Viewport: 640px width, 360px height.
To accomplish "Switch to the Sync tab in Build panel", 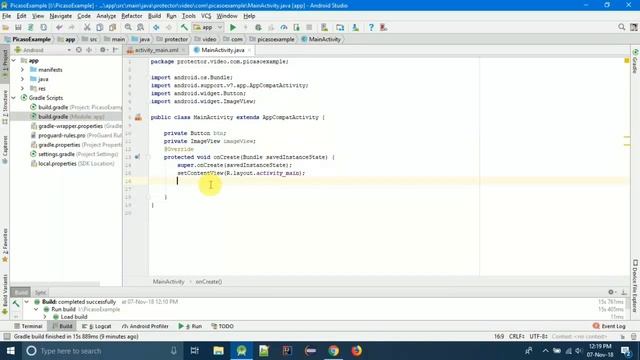I will pyautogui.click(x=40, y=292).
